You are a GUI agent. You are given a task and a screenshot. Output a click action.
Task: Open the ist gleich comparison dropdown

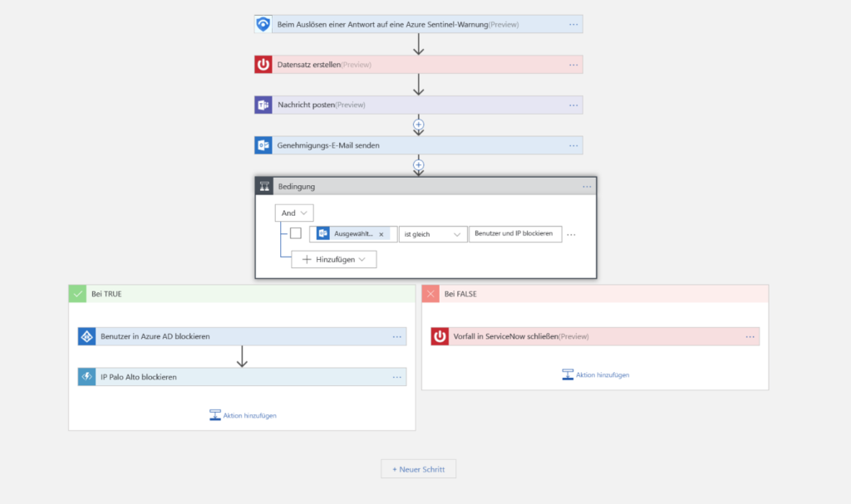pyautogui.click(x=432, y=234)
